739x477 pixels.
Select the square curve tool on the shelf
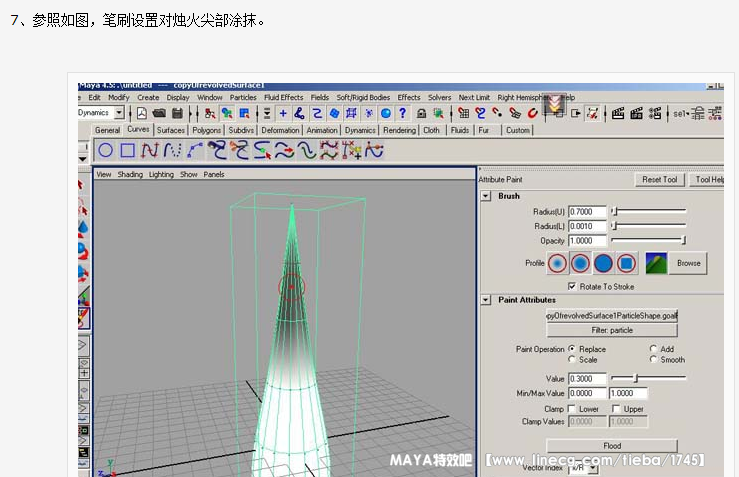(x=127, y=151)
